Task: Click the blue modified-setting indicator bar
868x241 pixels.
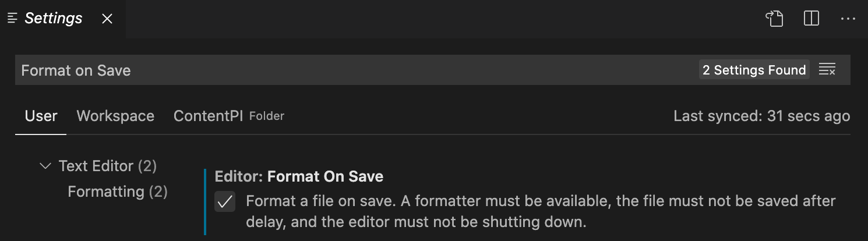Action: click(205, 202)
